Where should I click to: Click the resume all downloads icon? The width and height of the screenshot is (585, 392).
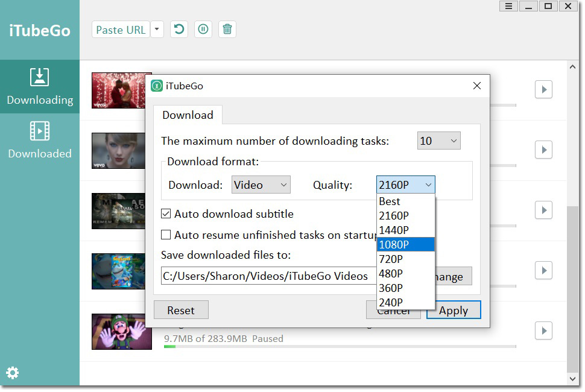(x=179, y=29)
